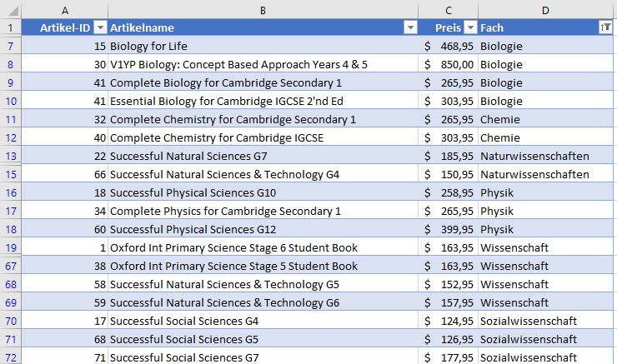
Task: Click the Artikelname header cell
Action: coord(263,27)
